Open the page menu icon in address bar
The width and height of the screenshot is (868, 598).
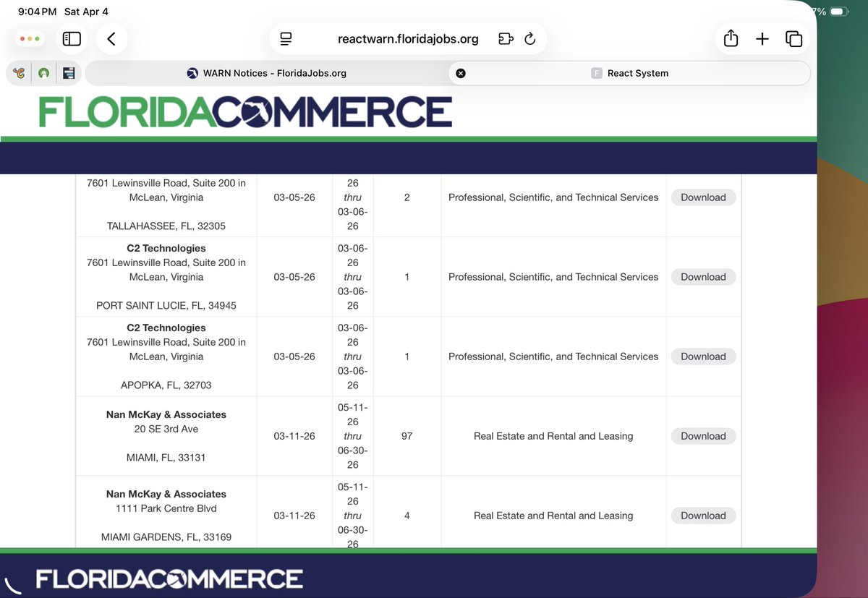pyautogui.click(x=286, y=39)
